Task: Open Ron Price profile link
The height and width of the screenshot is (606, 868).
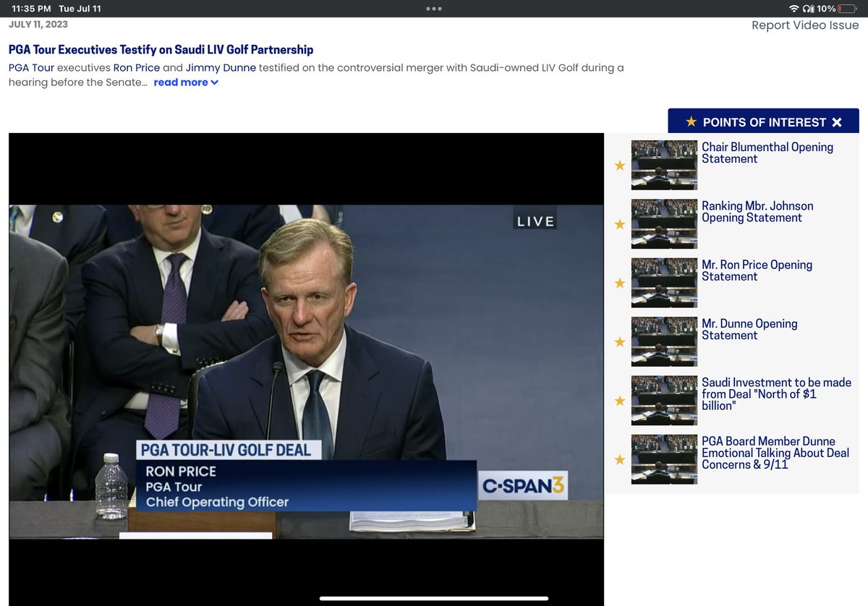Action: click(136, 68)
